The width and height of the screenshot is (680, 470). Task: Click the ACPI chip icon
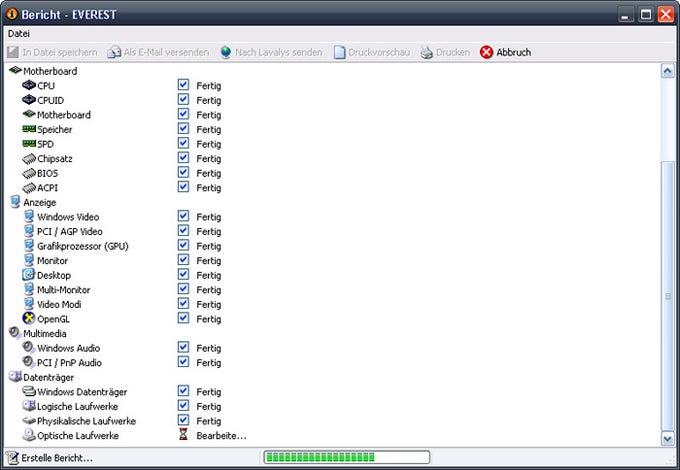pyautogui.click(x=29, y=188)
